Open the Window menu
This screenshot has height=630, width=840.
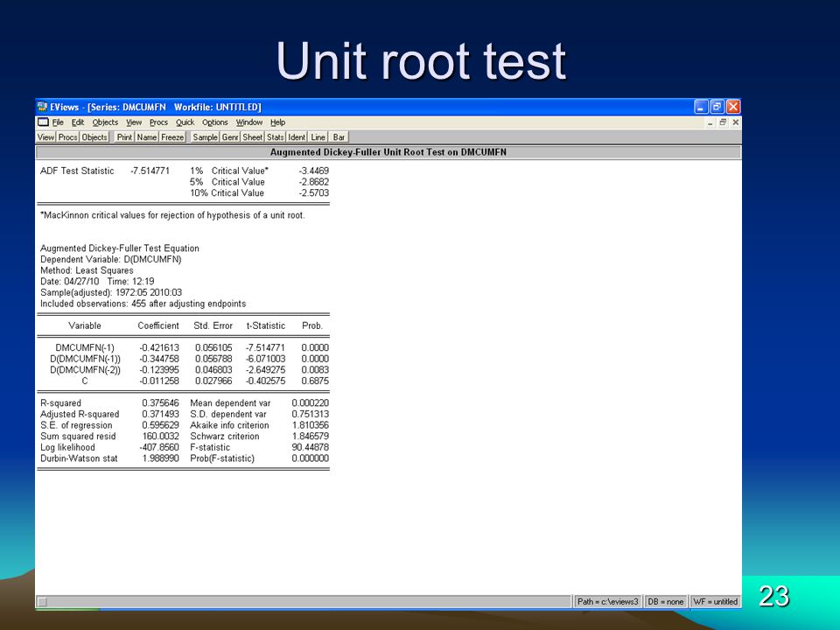(249, 122)
